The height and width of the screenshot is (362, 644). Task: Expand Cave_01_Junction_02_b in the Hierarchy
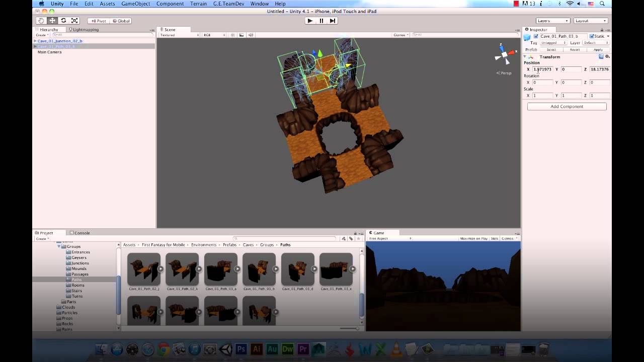click(35, 41)
